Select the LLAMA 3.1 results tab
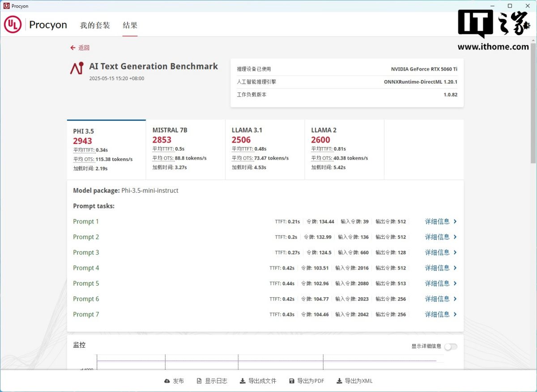 click(264, 149)
